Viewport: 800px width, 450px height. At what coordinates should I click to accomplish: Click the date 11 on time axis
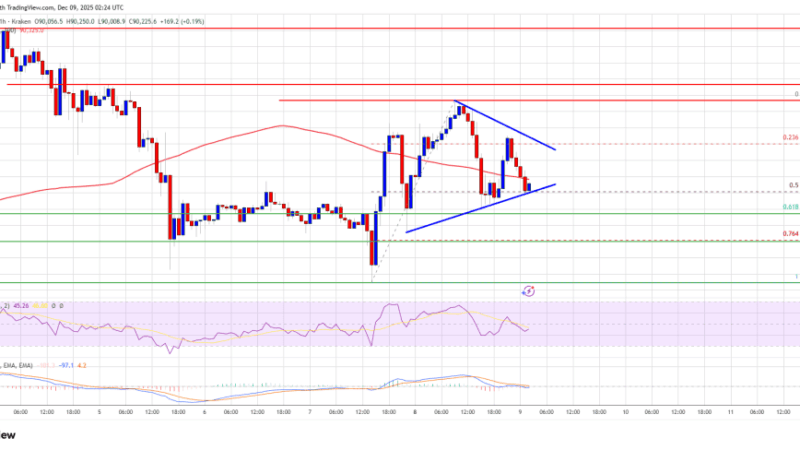[731, 412]
